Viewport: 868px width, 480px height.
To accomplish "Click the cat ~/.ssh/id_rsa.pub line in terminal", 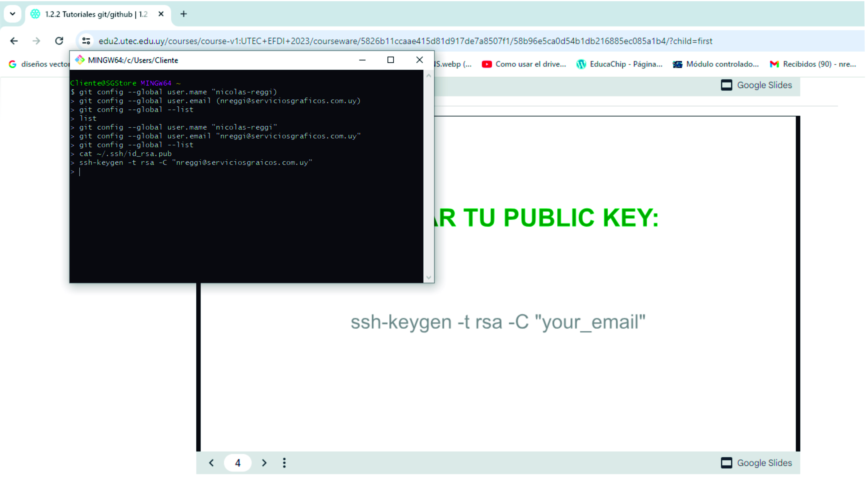I will (125, 154).
